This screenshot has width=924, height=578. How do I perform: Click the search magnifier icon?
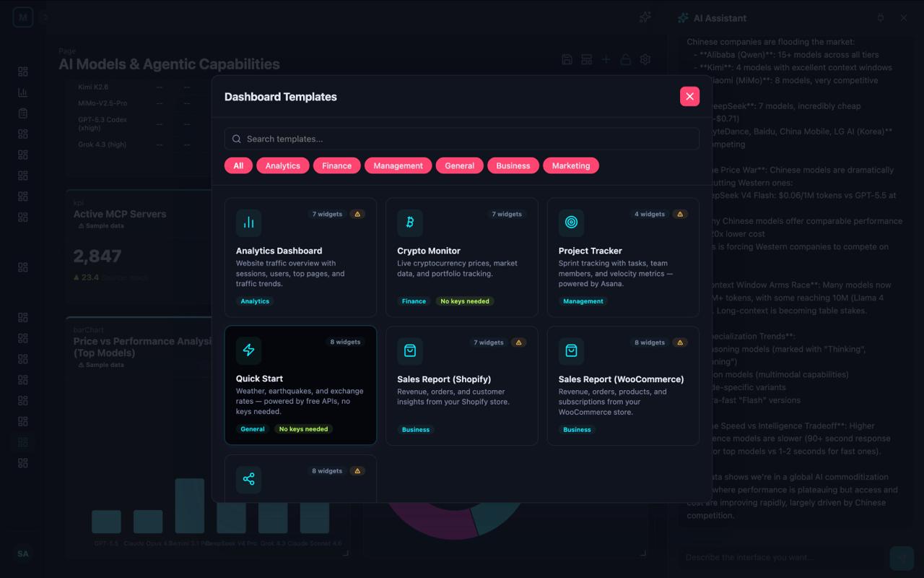(237, 139)
